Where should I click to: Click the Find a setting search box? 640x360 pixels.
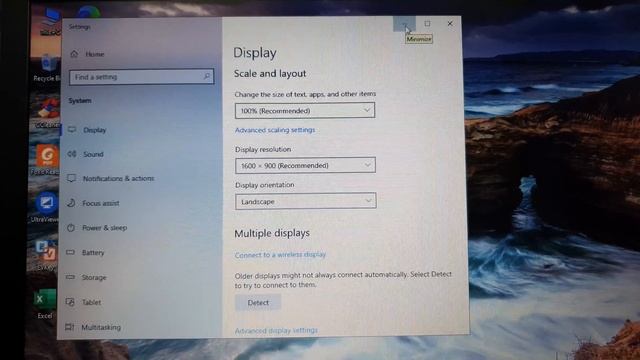tap(141, 77)
